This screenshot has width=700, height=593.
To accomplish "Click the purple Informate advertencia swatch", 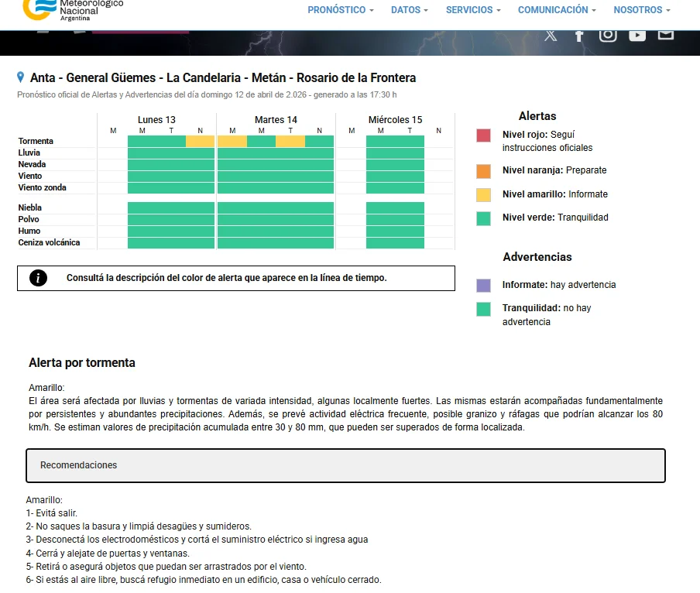I will tap(483, 286).
